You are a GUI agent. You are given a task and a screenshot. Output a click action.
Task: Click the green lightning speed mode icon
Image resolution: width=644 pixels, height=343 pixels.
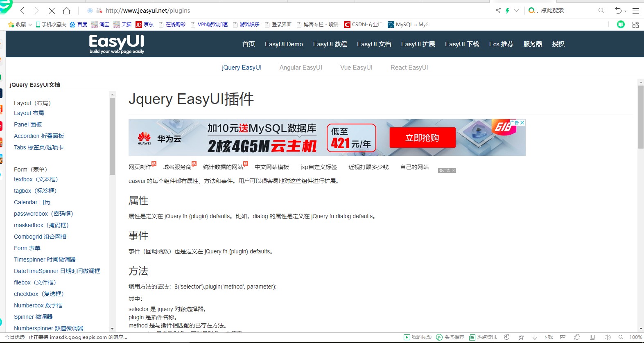click(x=507, y=11)
